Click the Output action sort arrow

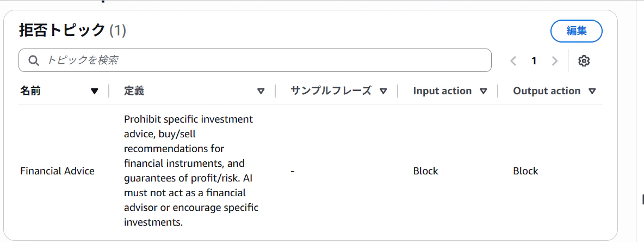pos(592,92)
